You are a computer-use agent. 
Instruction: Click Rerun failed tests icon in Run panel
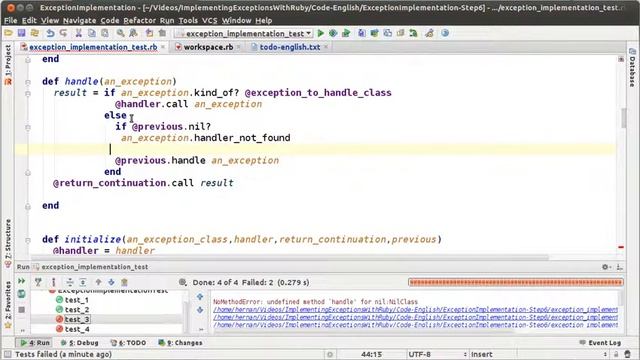[22, 294]
